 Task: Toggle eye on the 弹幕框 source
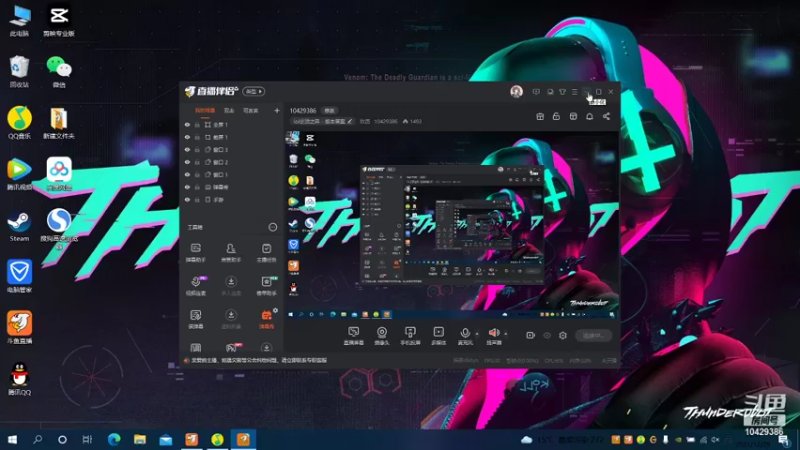click(187, 187)
